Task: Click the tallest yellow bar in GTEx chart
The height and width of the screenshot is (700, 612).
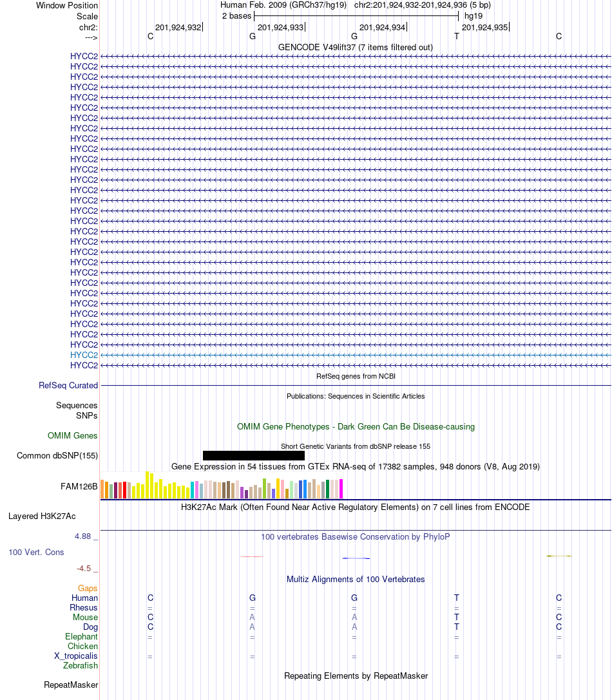Action: click(148, 485)
